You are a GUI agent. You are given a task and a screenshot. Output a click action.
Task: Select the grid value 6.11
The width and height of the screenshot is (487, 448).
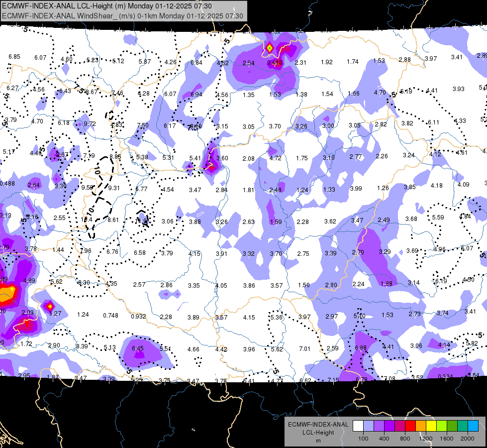pyautogui.click(x=434, y=122)
